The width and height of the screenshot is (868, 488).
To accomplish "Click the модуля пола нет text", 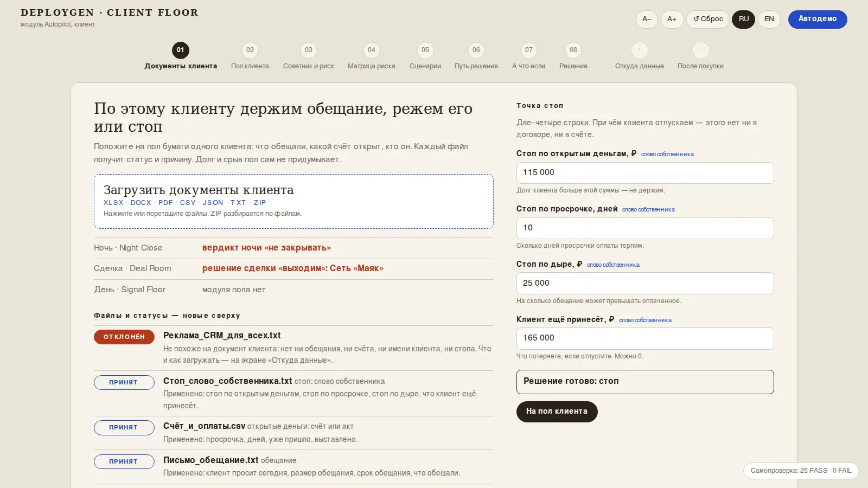I will coord(234,290).
